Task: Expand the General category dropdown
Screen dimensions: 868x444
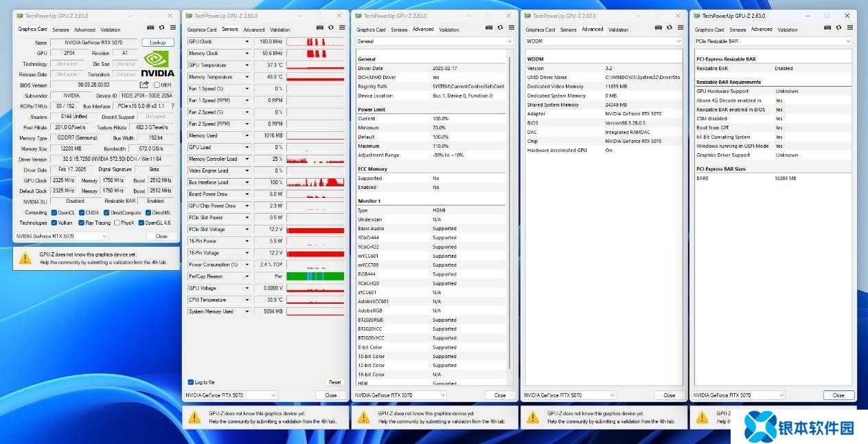Action: click(x=434, y=41)
